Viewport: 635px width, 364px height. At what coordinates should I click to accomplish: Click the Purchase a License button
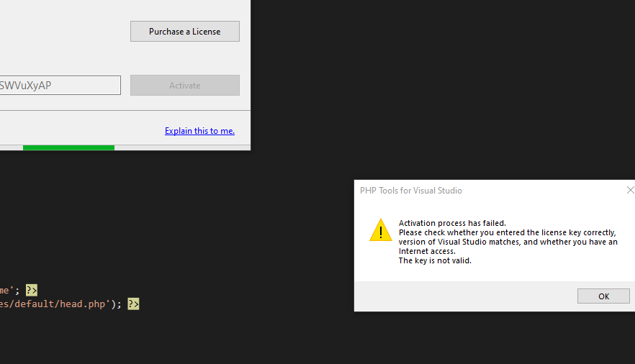[184, 32]
